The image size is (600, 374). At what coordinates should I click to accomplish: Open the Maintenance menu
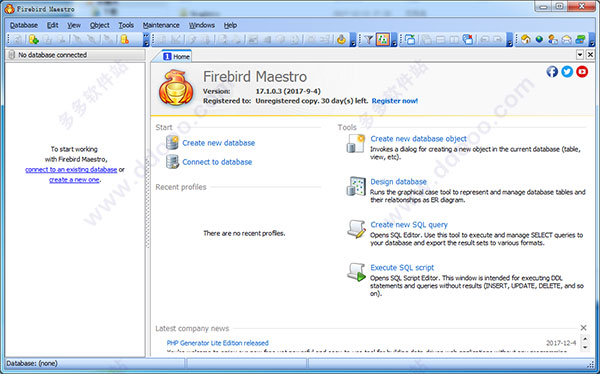pyautogui.click(x=161, y=25)
